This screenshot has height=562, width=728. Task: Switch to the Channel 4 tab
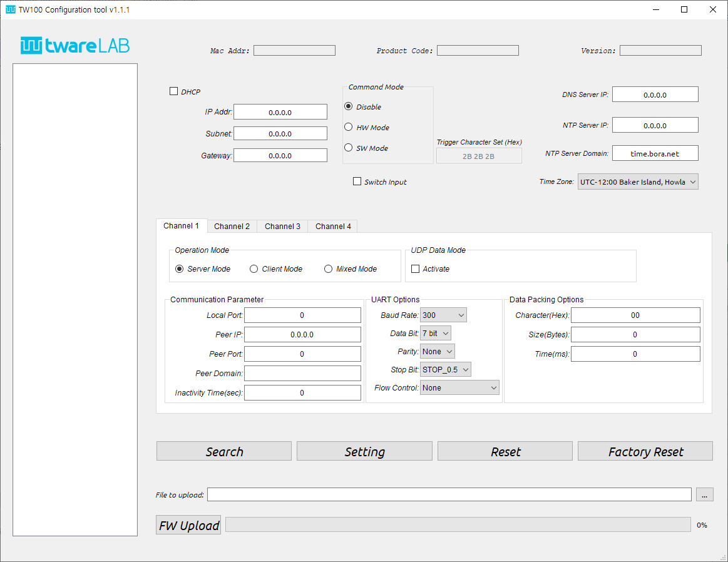(x=333, y=226)
